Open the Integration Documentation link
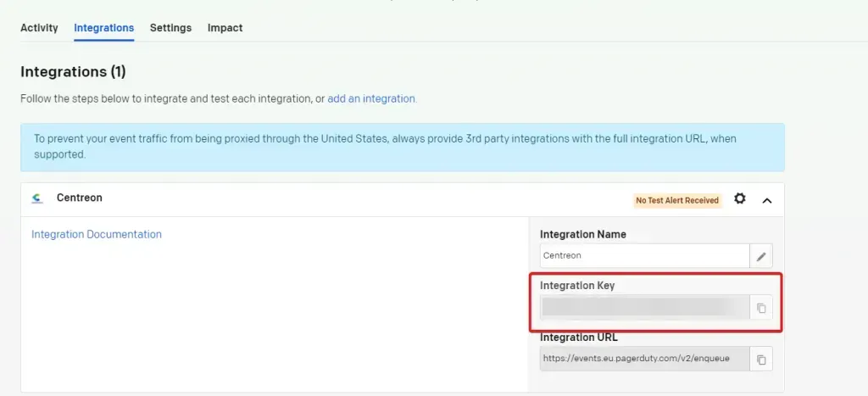The image size is (868, 396). click(x=97, y=234)
